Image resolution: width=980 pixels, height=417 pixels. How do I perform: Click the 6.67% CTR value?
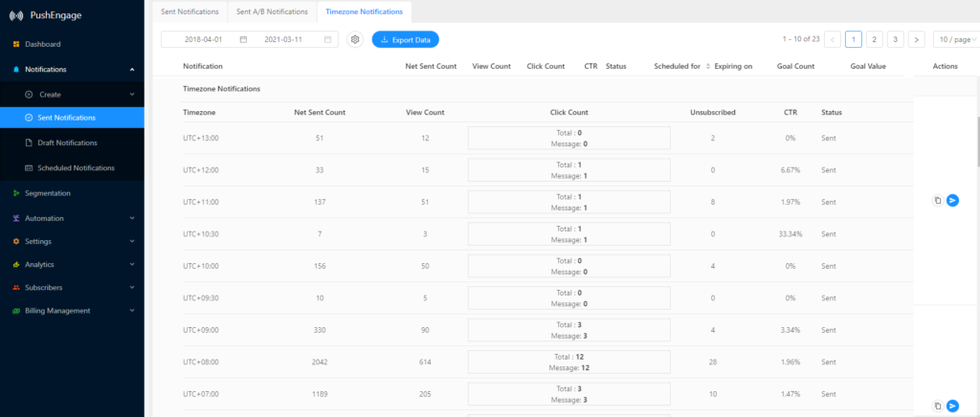point(791,170)
